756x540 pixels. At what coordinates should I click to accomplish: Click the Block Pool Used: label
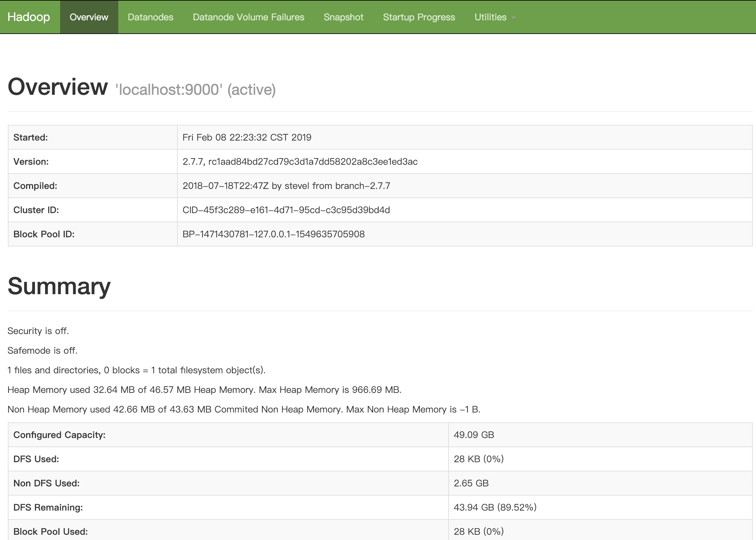51,532
